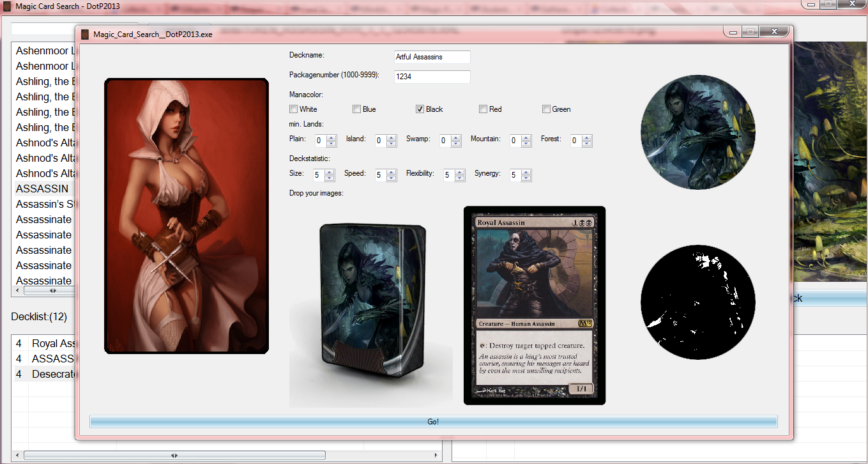Screen dimensions: 868x464
Task: Select the Royal Assassin row in decklist
Action: coord(45,343)
